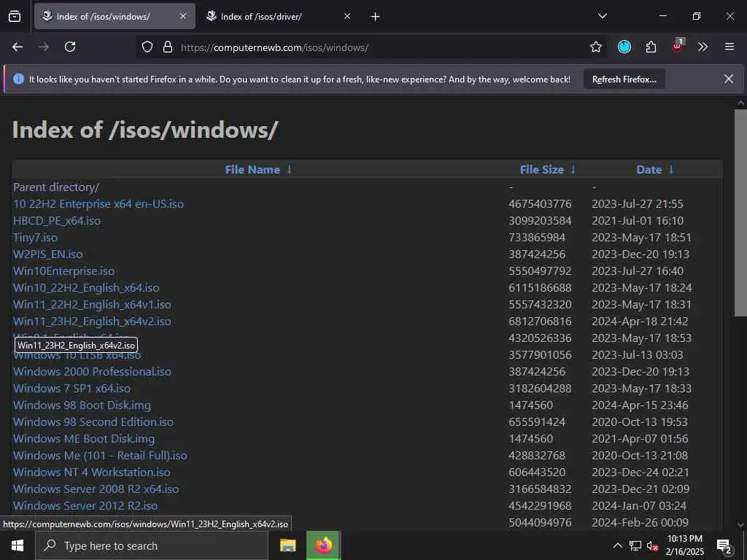Click the info icon in notification bar
This screenshot has height=560, width=747.
click(x=18, y=79)
